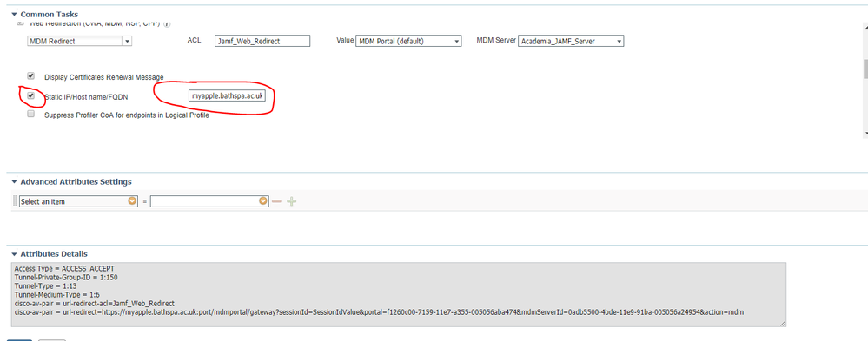Viewport: 868px width, 341px height.
Task: Toggle Display Certificates Renewal Message checkbox
Action: pos(31,75)
